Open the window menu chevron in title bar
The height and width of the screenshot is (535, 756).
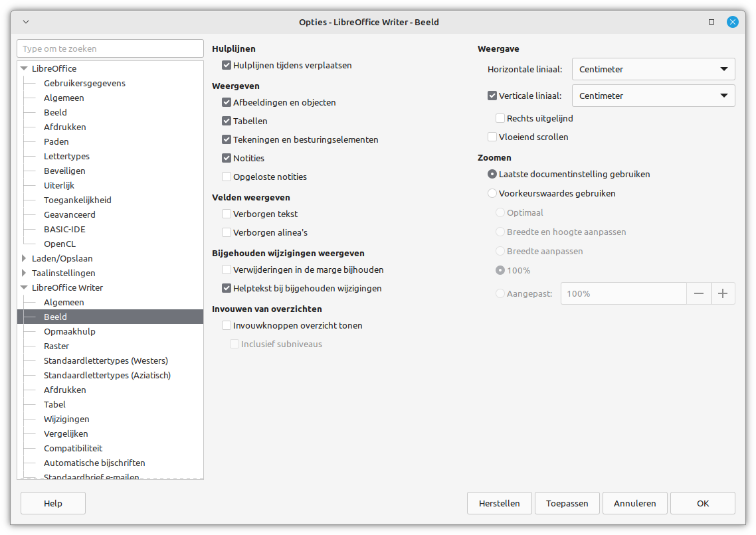point(26,22)
